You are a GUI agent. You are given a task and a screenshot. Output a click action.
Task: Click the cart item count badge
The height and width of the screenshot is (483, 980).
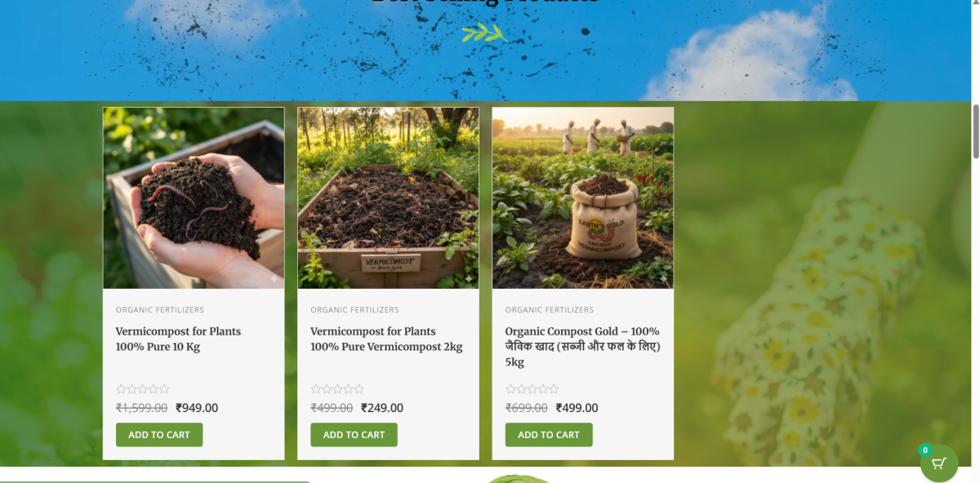[x=924, y=450]
